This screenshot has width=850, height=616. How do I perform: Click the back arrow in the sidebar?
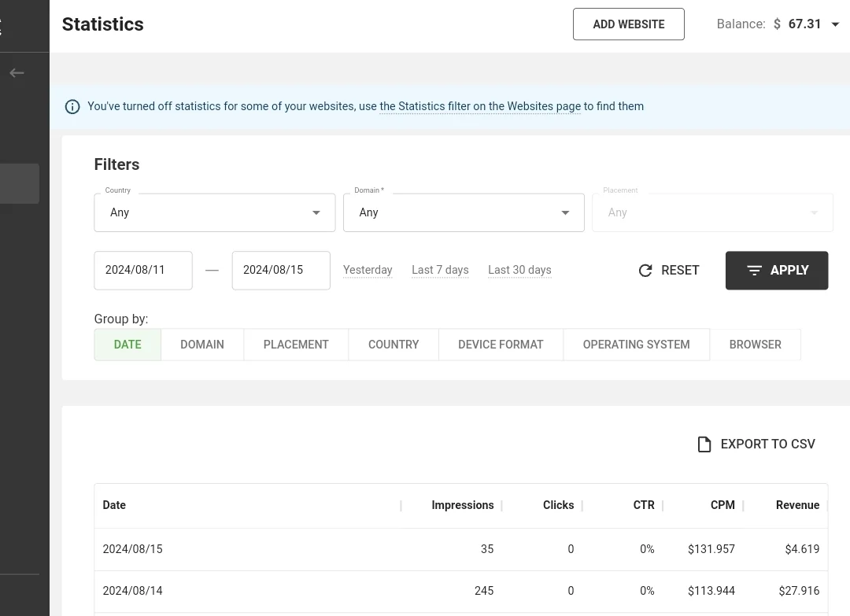[x=17, y=72]
